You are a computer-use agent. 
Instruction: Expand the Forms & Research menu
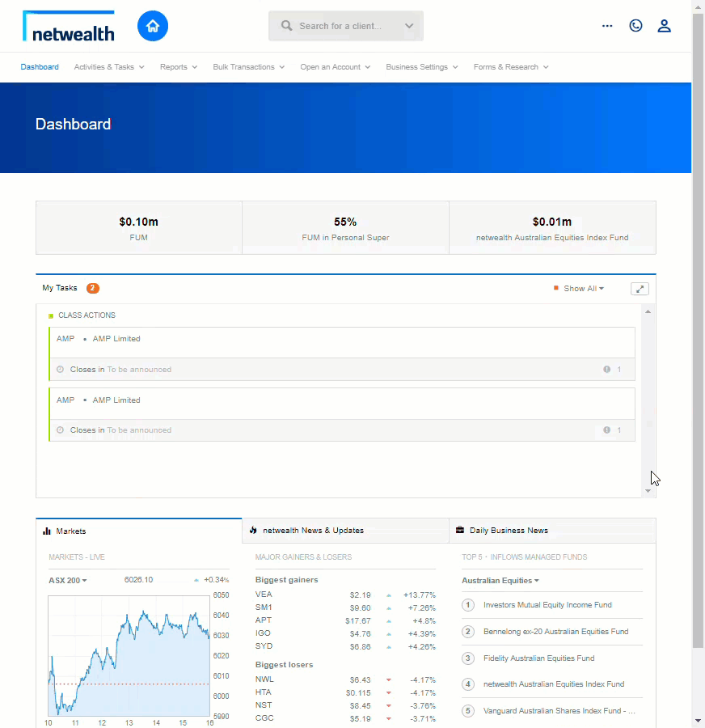pos(511,67)
